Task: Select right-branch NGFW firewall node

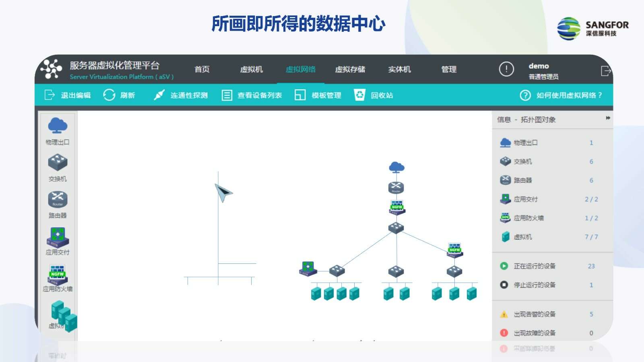Action: point(455,250)
